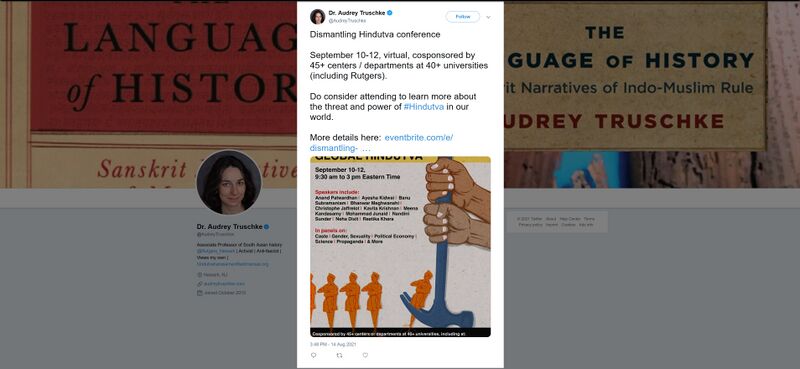
Task: Expand the tweet options chevron menu
Action: [x=488, y=17]
